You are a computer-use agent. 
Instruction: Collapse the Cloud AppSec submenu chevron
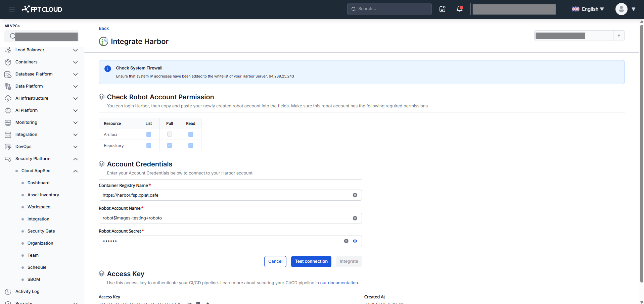(76, 171)
